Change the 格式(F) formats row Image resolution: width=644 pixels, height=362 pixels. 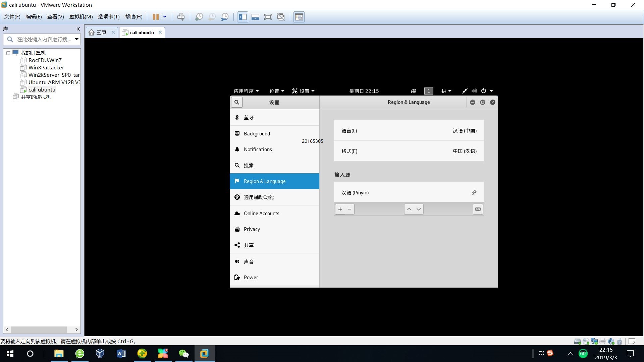pos(409,151)
